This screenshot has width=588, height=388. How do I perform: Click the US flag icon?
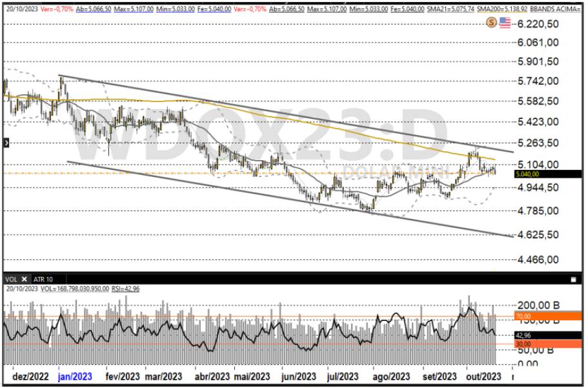tap(505, 23)
